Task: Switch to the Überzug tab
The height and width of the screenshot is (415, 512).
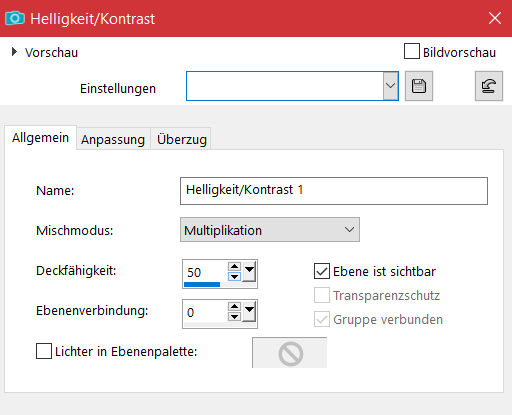Action: tap(182, 139)
